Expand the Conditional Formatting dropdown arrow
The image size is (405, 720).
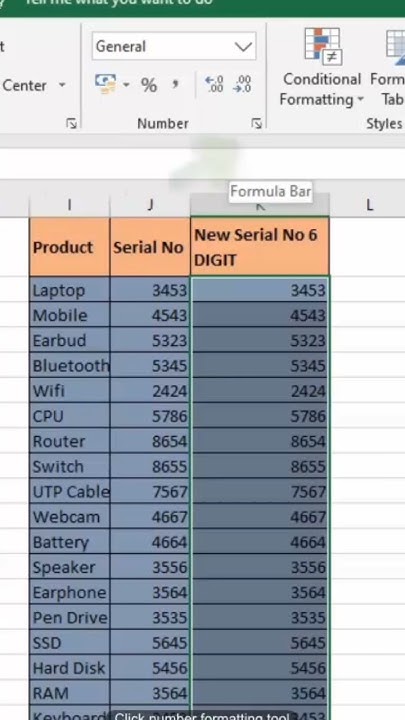point(360,99)
